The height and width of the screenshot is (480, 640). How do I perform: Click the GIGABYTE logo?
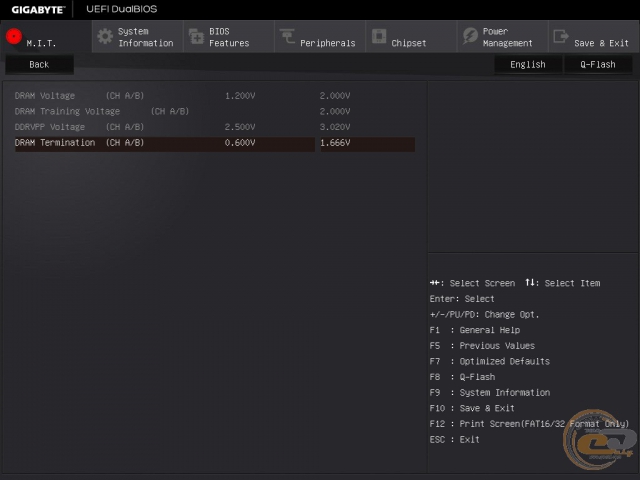click(38, 9)
